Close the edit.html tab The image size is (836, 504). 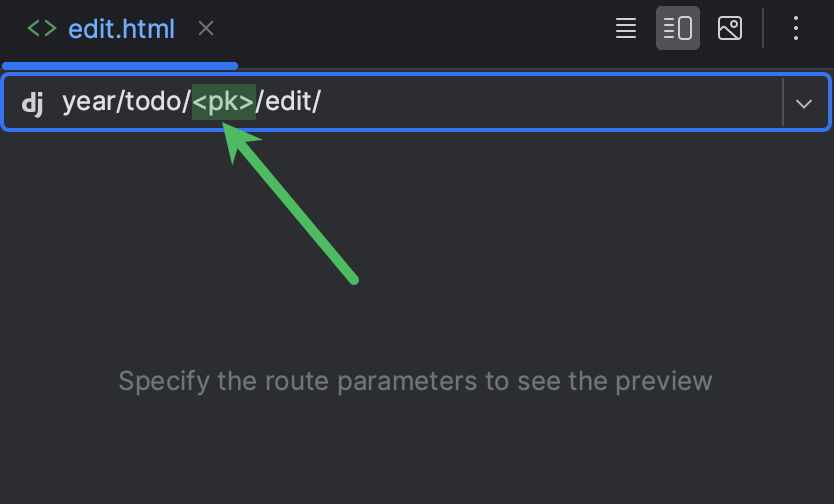coord(206,29)
